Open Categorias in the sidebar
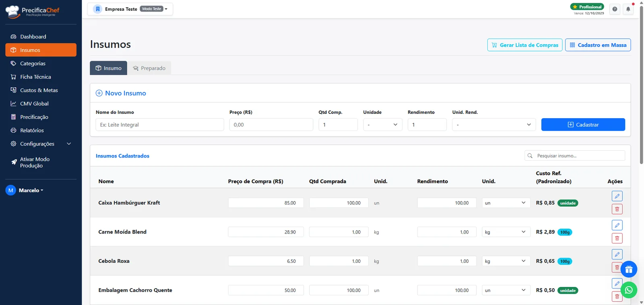Image resolution: width=644 pixels, height=305 pixels. click(41, 63)
